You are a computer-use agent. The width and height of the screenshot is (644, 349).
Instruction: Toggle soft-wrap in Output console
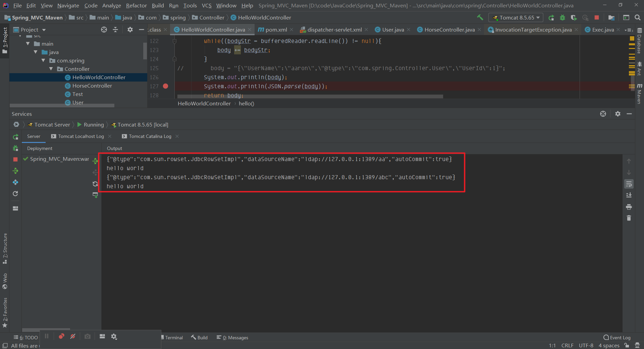pos(629,184)
